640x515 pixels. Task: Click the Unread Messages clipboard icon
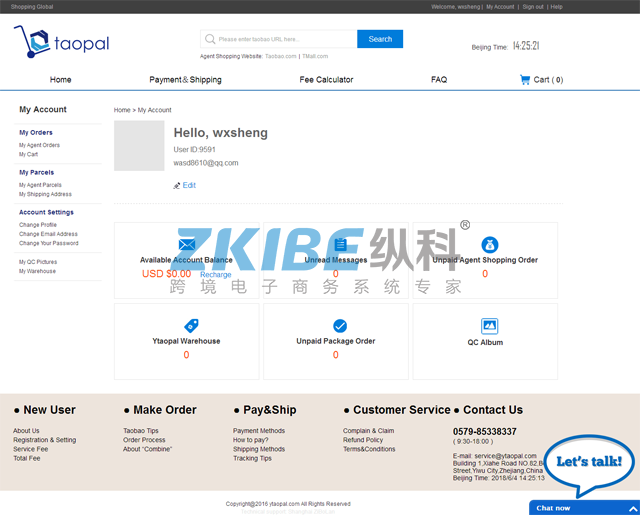pos(340,244)
